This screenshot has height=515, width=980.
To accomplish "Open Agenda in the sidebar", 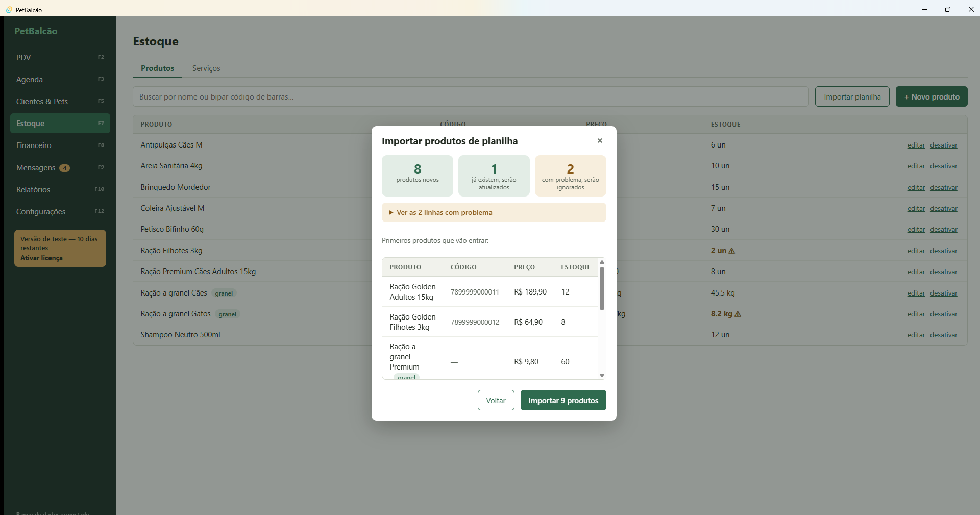I will (60, 79).
